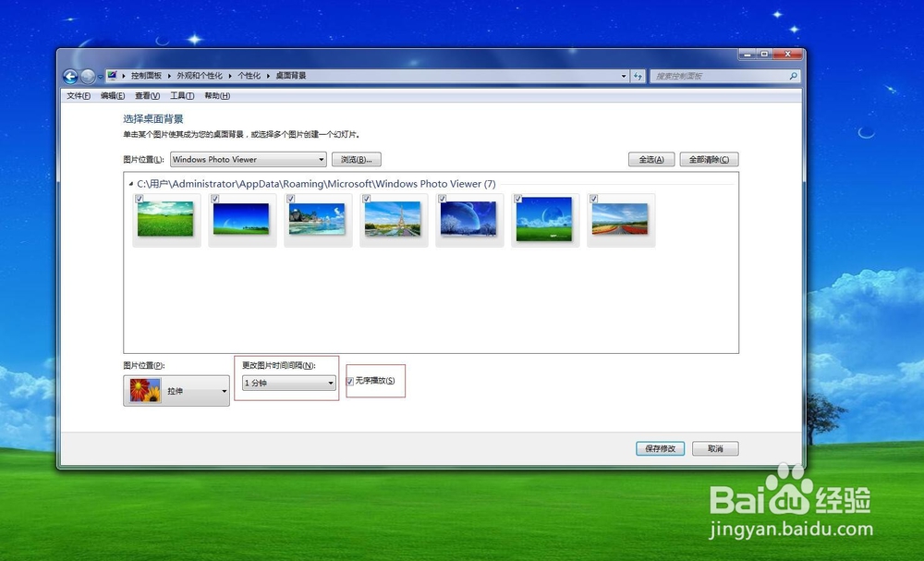Click the 个性化 breadcrumb
Screen dimensions: 924x561
click(249, 76)
